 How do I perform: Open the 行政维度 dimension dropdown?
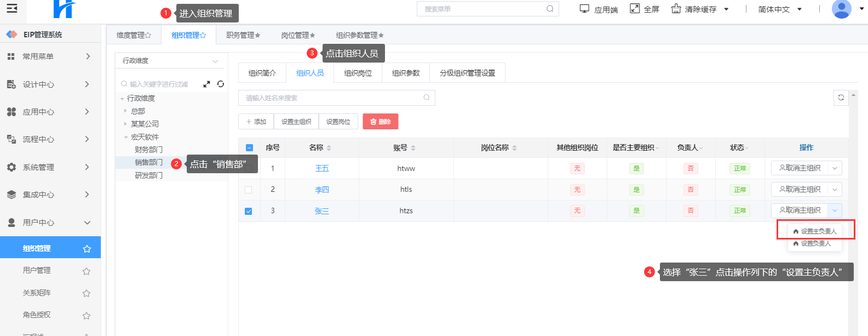(170, 61)
